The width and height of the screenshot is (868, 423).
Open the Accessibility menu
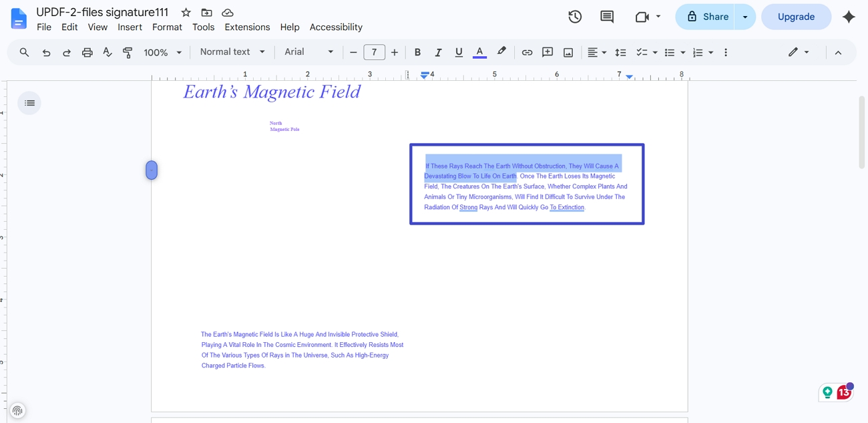click(336, 27)
